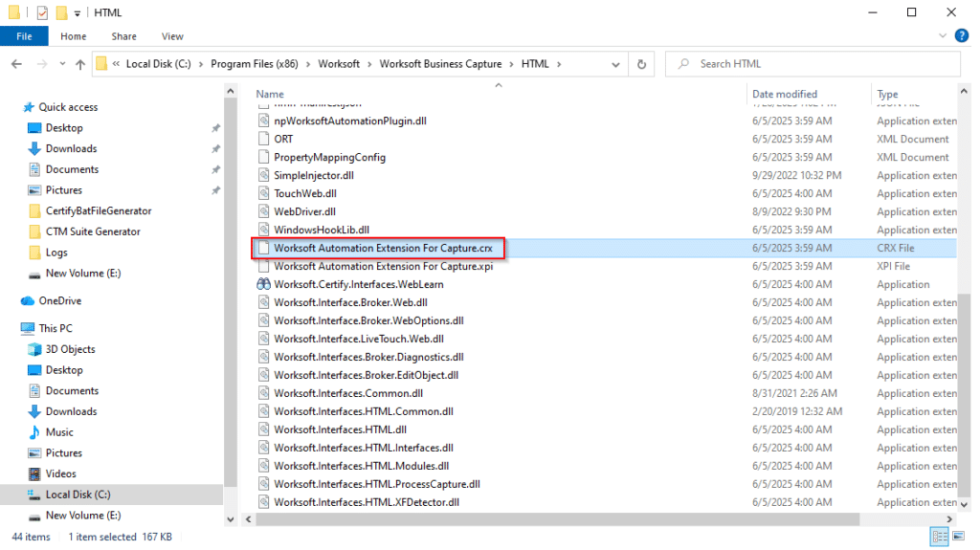Select OneDrive in navigation pane
This screenshot has width=980, height=550.
click(60, 300)
